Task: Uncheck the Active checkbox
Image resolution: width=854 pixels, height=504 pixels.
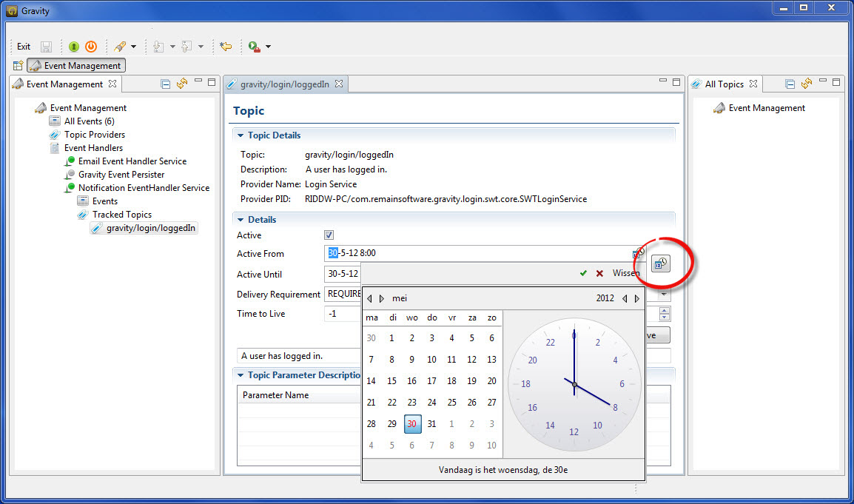Action: [x=329, y=235]
